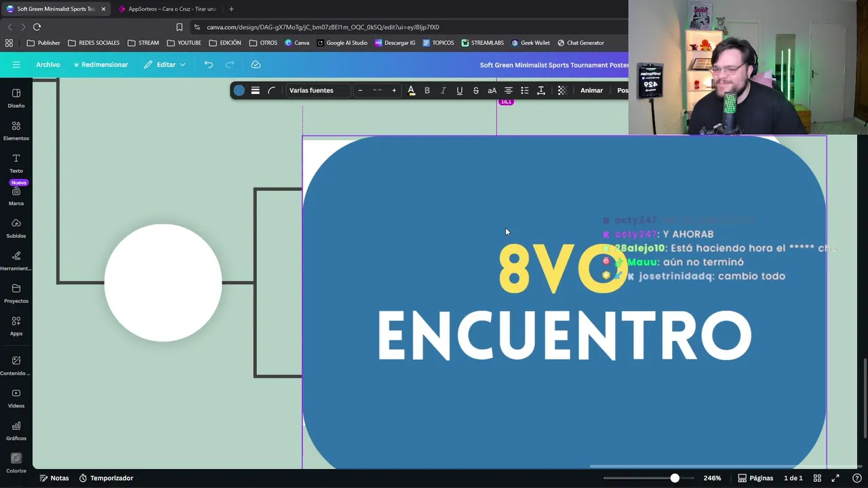The height and width of the screenshot is (488, 868).
Task: Open text spacing options
Action: (x=540, y=90)
